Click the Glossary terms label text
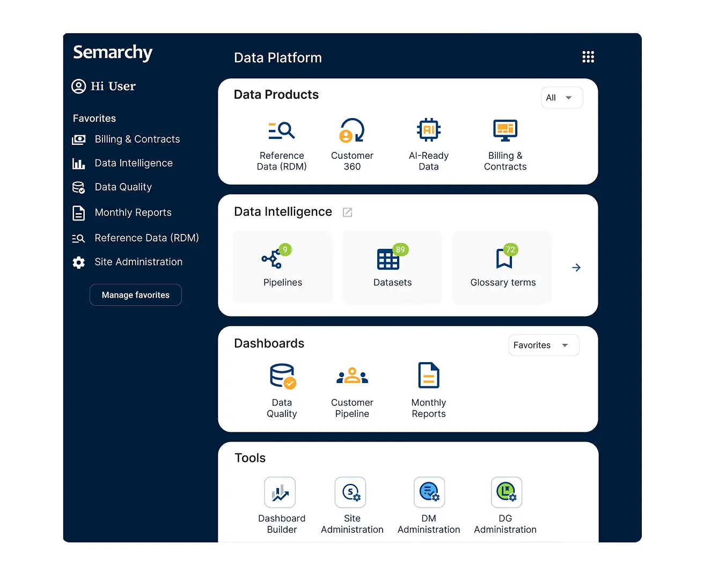The image size is (704, 588). (503, 283)
